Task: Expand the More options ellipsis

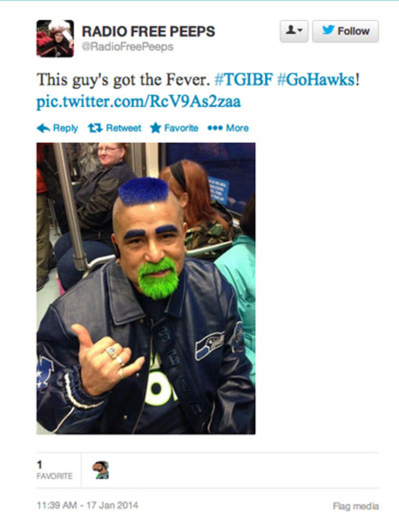Action: click(228, 128)
